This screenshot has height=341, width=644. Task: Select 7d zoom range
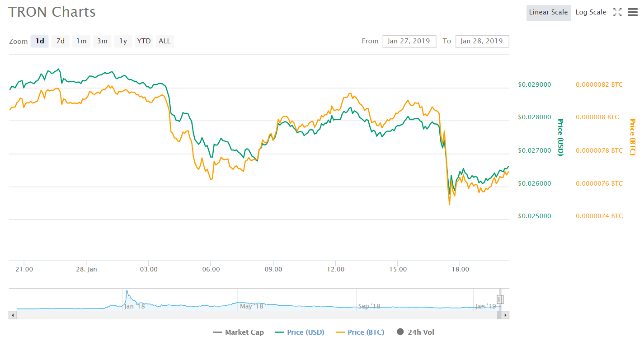click(x=60, y=41)
